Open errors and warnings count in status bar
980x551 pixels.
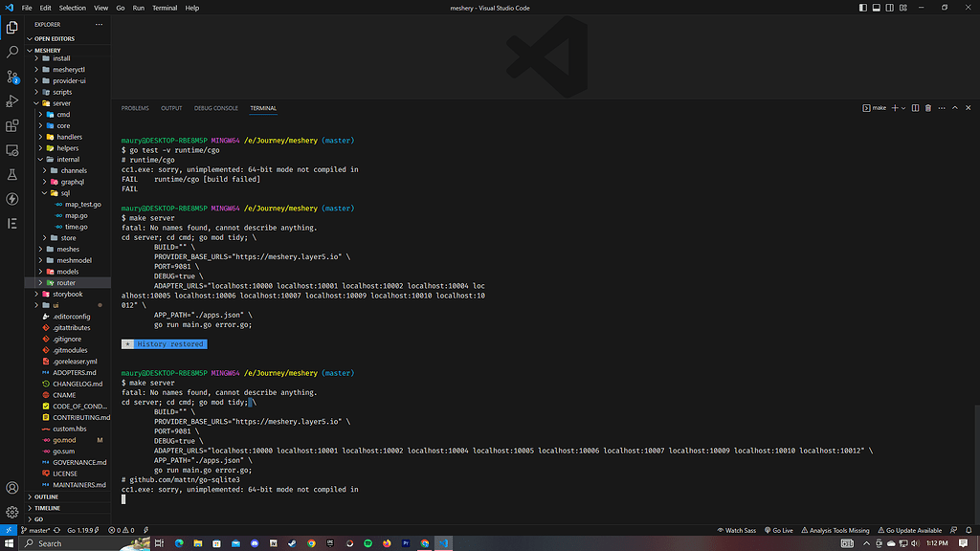[121, 530]
